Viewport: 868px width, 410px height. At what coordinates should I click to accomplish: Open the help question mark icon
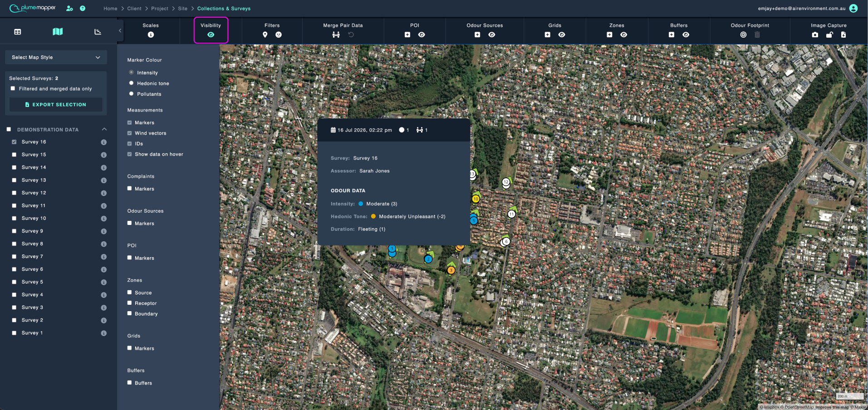click(83, 8)
